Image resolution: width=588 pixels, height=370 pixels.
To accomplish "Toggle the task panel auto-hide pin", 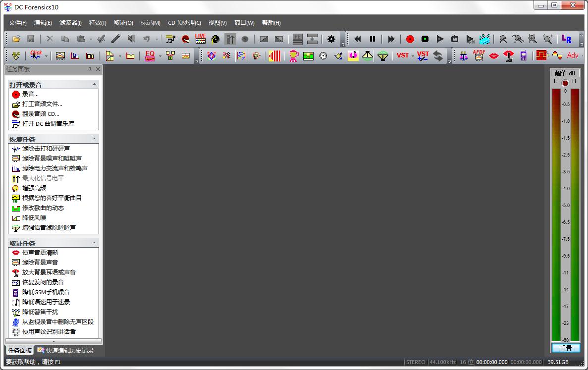I will point(90,69).
